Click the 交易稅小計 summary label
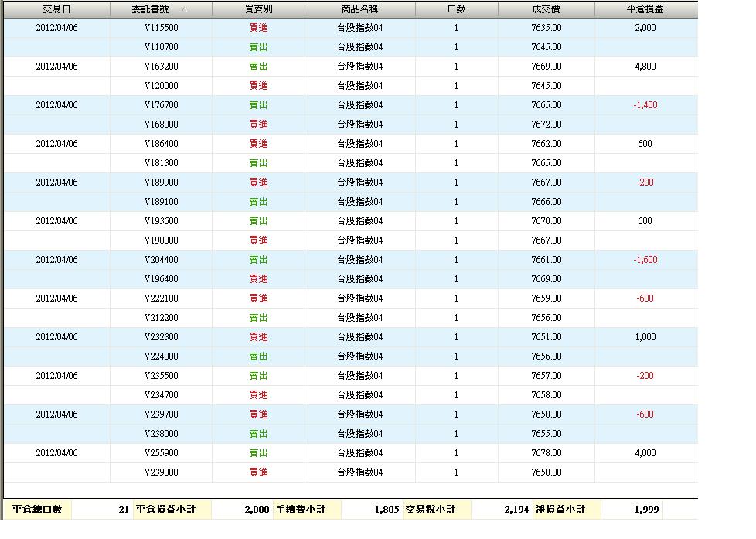Screen dimensions: 756x539 (430, 509)
